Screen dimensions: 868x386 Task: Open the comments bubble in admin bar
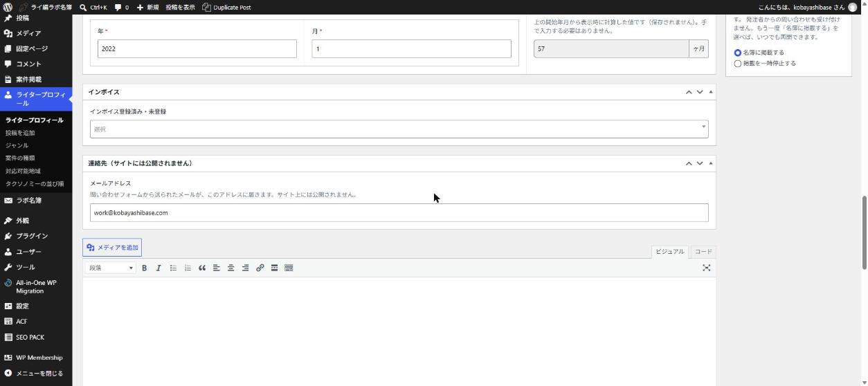point(122,7)
